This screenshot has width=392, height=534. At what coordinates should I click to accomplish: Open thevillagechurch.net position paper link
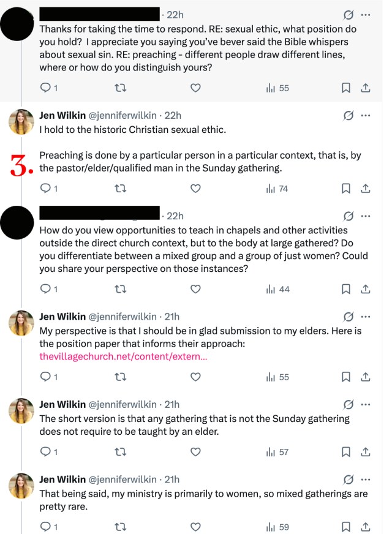coord(123,357)
